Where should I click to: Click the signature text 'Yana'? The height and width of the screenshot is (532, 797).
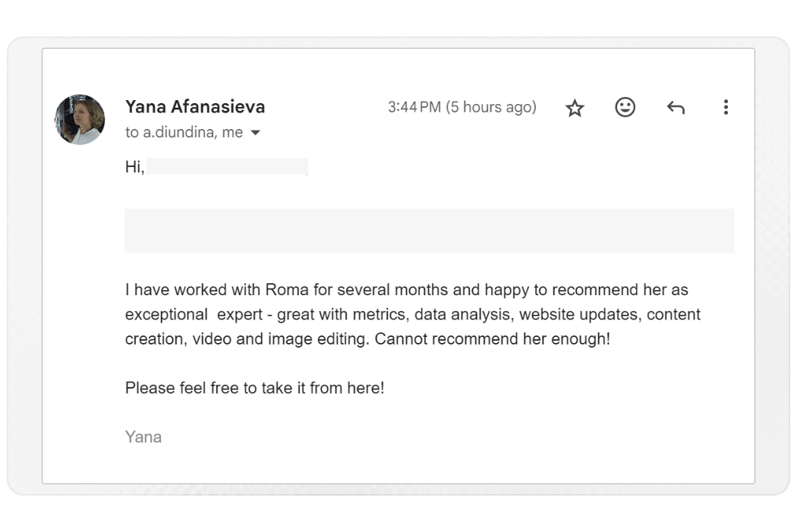pyautogui.click(x=143, y=436)
